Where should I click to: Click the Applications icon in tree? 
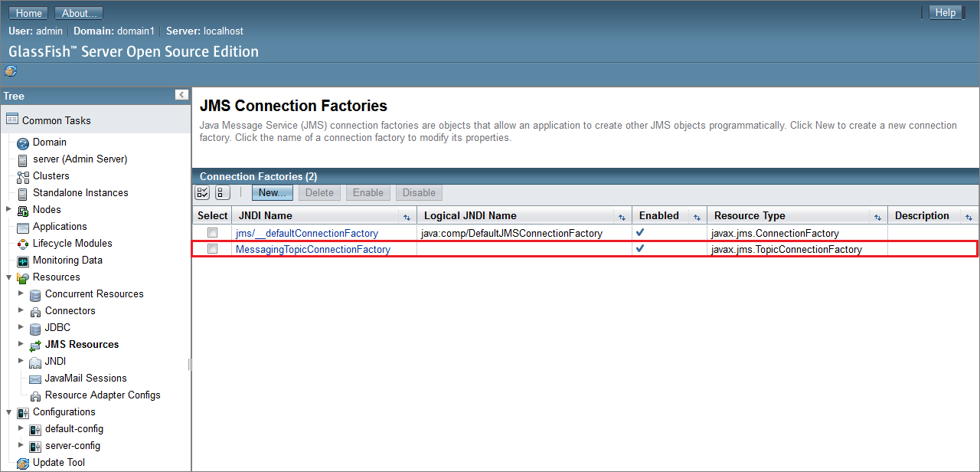(23, 227)
